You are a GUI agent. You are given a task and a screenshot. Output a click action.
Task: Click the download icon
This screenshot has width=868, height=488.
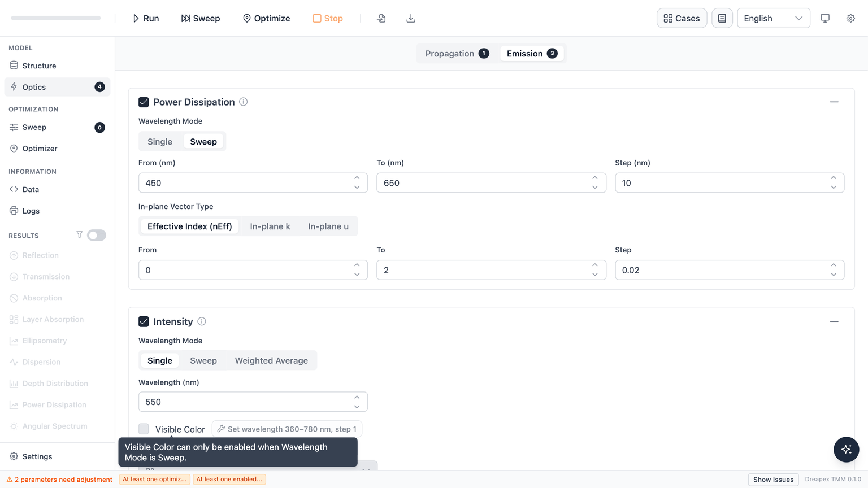[x=411, y=18]
